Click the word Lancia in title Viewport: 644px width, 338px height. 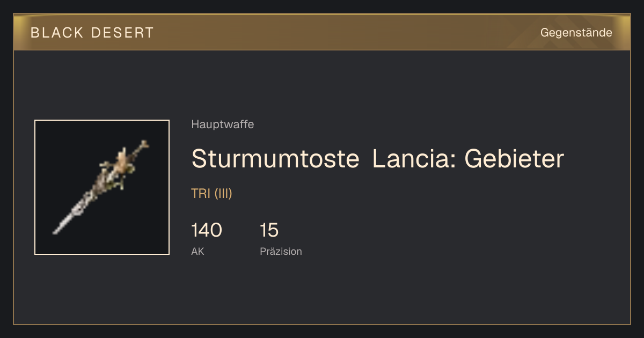pos(412,159)
